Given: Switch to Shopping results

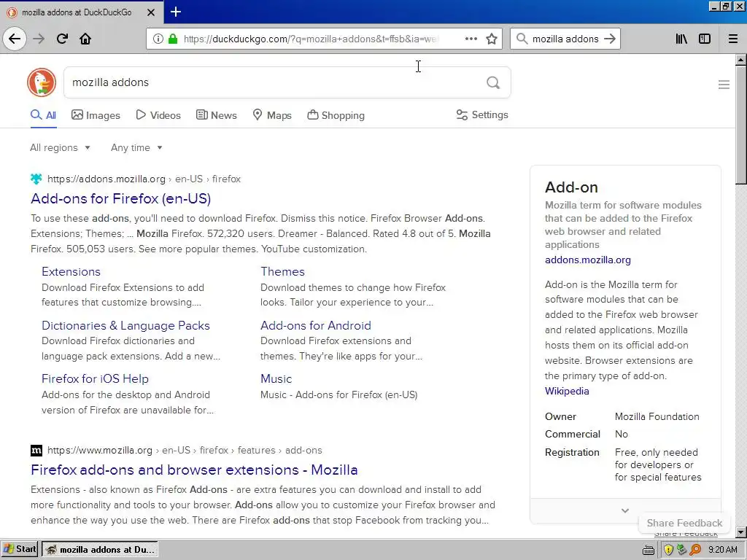Looking at the screenshot, I should tap(336, 115).
